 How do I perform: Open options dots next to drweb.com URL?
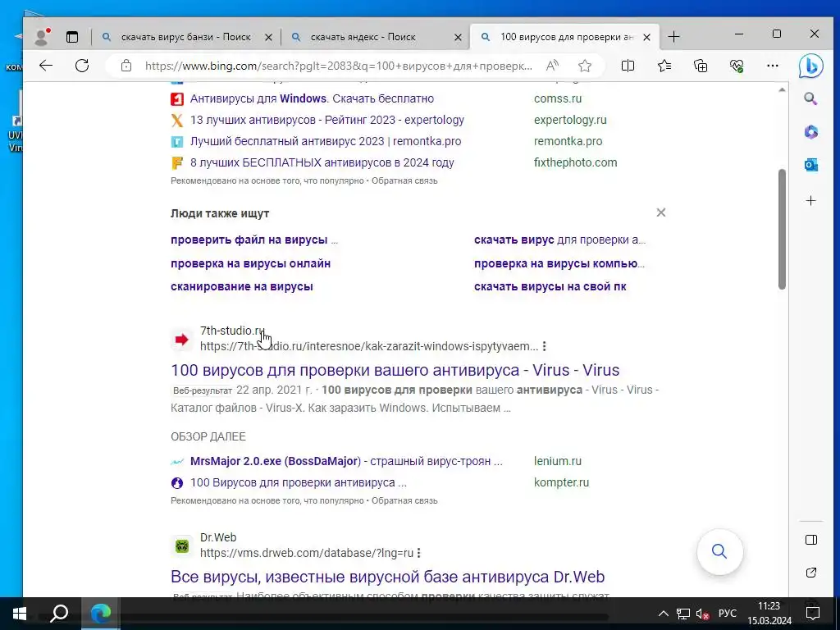pyautogui.click(x=418, y=553)
